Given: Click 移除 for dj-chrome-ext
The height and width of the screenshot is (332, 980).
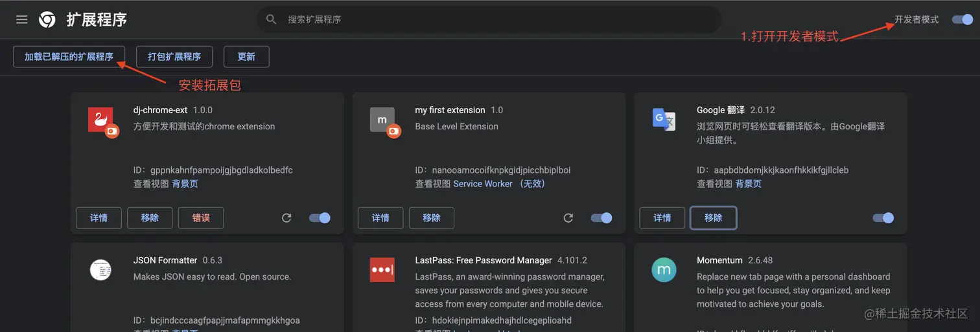Looking at the screenshot, I should (x=150, y=218).
